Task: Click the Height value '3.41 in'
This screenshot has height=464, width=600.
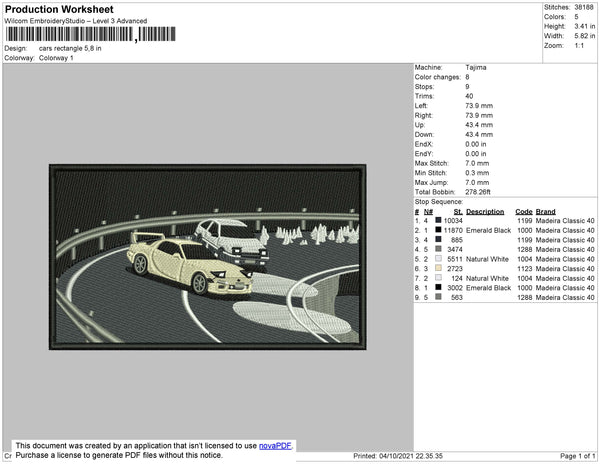Action: click(x=585, y=26)
